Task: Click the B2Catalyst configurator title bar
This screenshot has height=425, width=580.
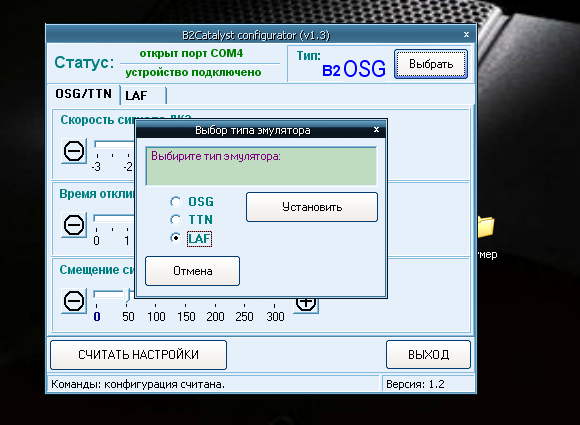Action: click(255, 35)
